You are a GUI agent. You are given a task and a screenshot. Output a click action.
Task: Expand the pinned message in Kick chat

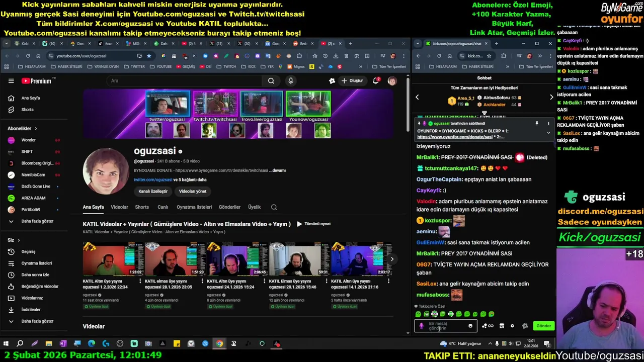[x=548, y=133]
